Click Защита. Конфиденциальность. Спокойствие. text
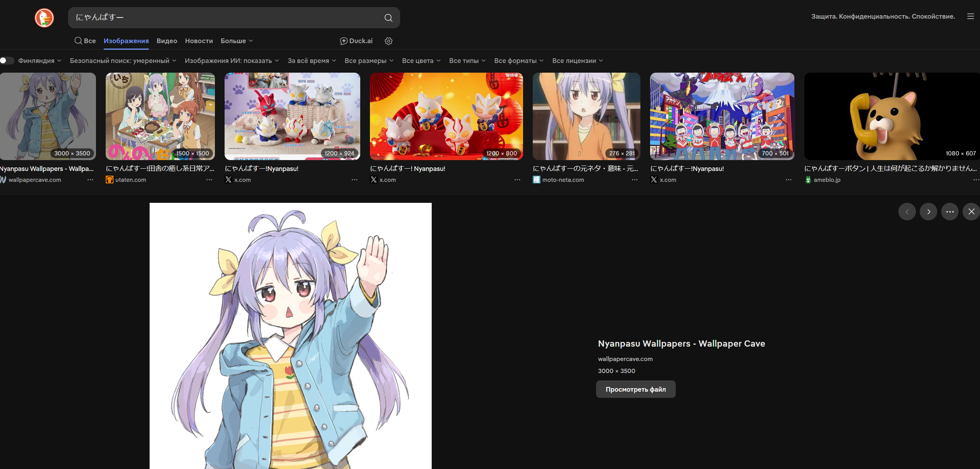 883,16
